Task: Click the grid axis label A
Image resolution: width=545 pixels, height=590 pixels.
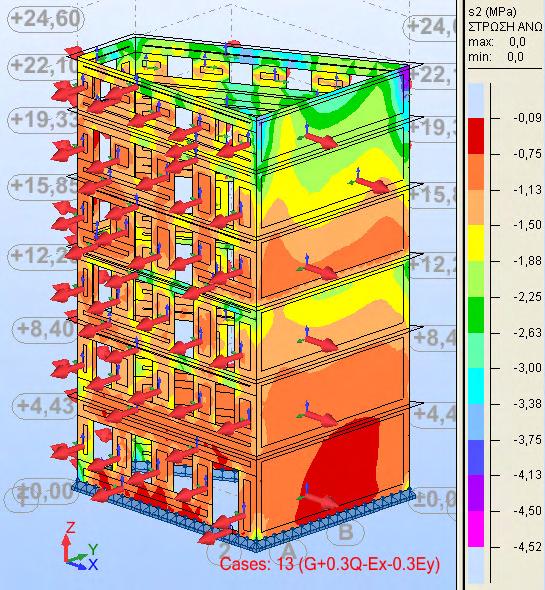Action: click(288, 552)
